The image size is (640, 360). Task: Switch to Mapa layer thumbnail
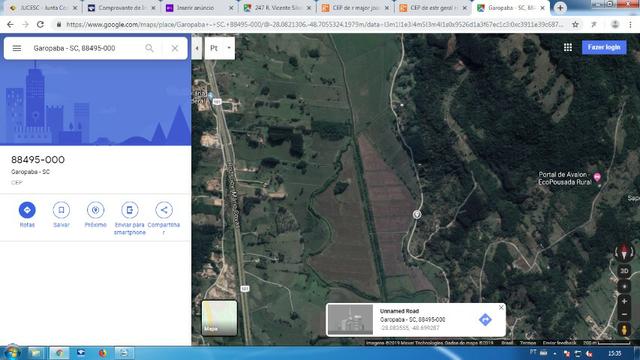point(220,318)
